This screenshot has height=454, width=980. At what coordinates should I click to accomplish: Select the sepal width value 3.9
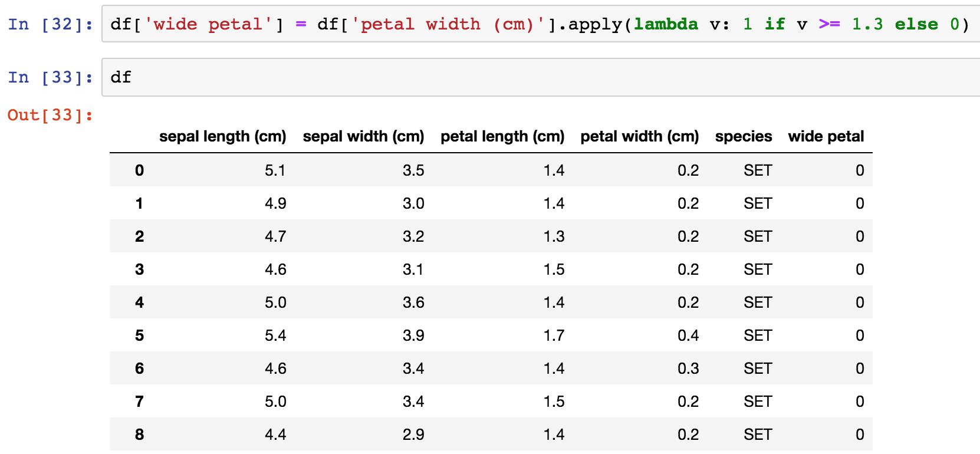pos(413,335)
